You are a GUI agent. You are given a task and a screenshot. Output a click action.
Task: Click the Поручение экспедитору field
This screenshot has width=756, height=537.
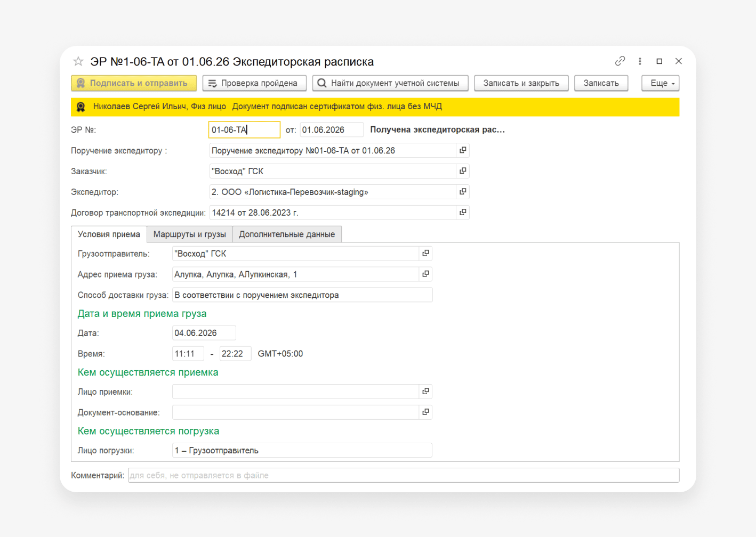[x=333, y=151]
